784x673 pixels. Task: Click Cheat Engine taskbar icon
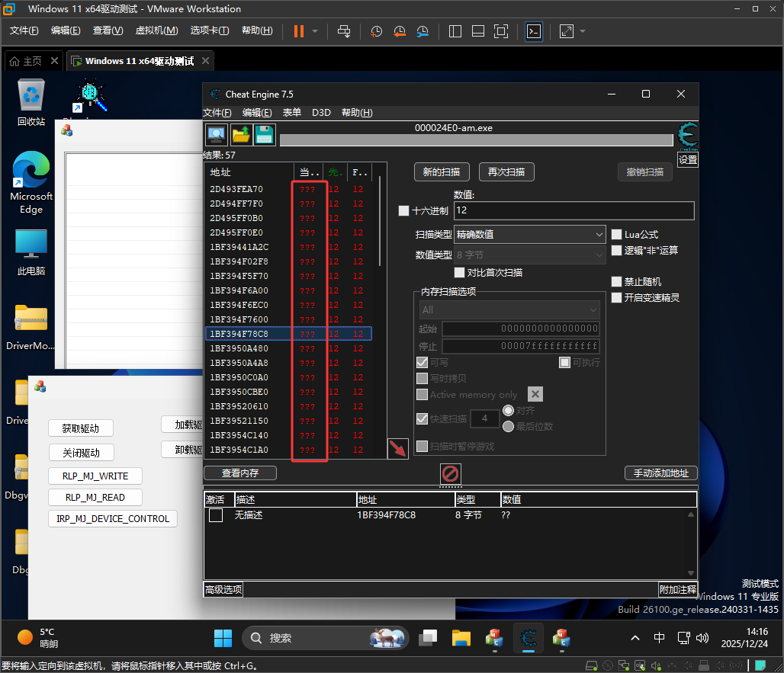point(528,638)
